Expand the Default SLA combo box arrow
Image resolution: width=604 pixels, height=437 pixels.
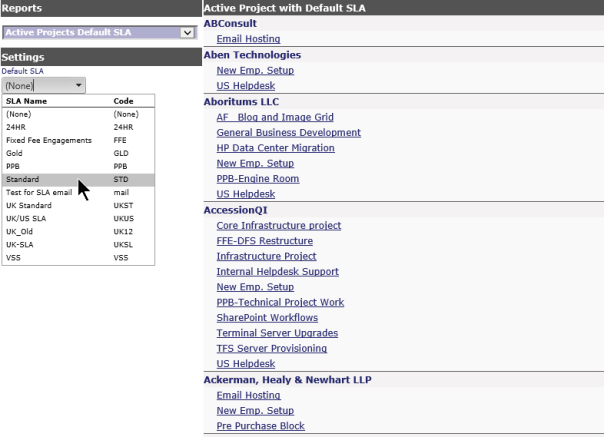point(79,85)
